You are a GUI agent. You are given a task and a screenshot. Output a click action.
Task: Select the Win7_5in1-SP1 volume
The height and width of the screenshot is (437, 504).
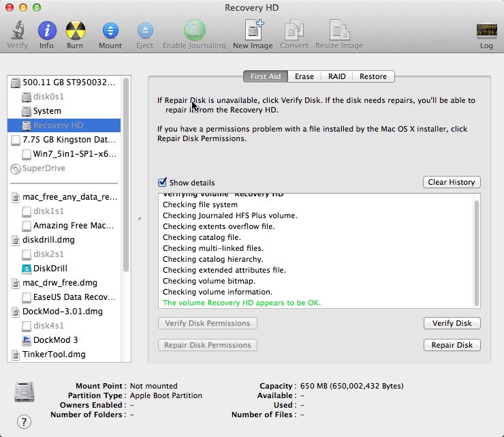point(64,154)
